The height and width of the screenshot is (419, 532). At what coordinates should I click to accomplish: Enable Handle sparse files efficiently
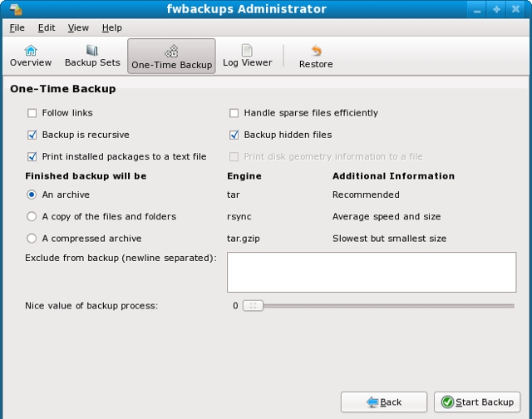pyautogui.click(x=234, y=113)
